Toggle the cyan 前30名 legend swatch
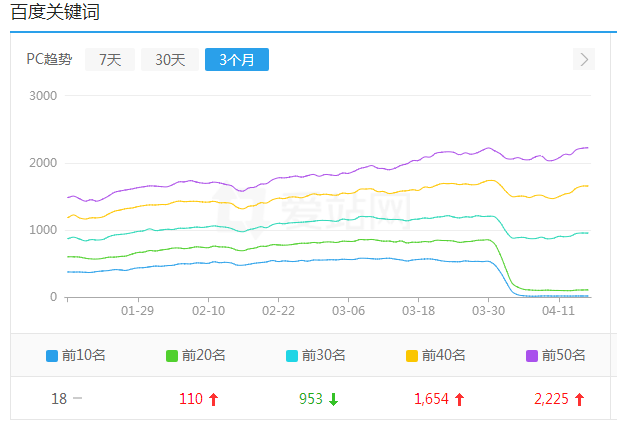The width and height of the screenshot is (617, 431). pyautogui.click(x=292, y=355)
